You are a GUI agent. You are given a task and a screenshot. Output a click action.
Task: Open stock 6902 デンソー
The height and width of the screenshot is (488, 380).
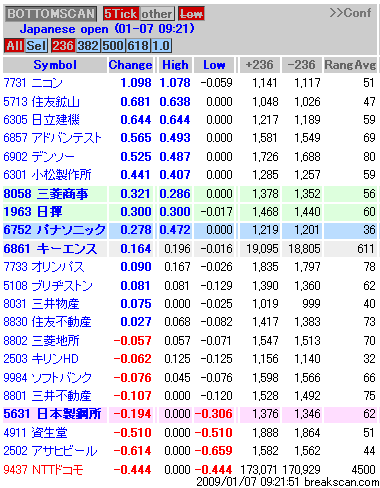point(39,156)
